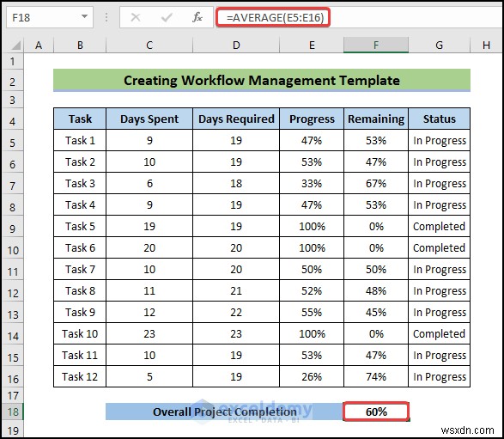Select the 60% overall completion cell
The width and height of the screenshot is (504, 439).
[376, 412]
